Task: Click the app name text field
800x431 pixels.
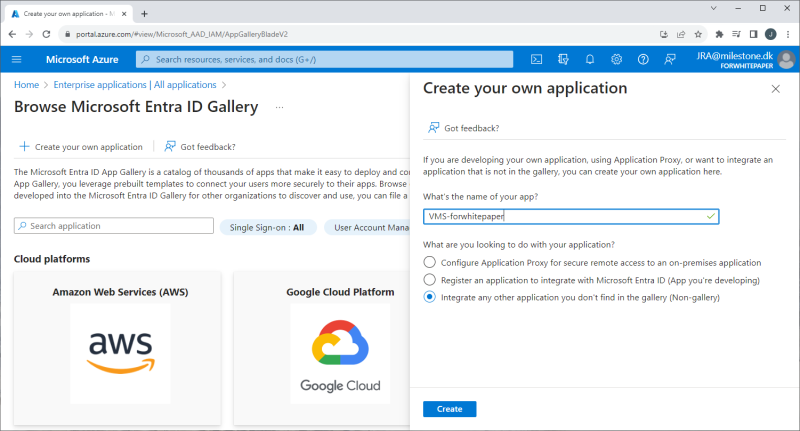Action: [x=562, y=216]
